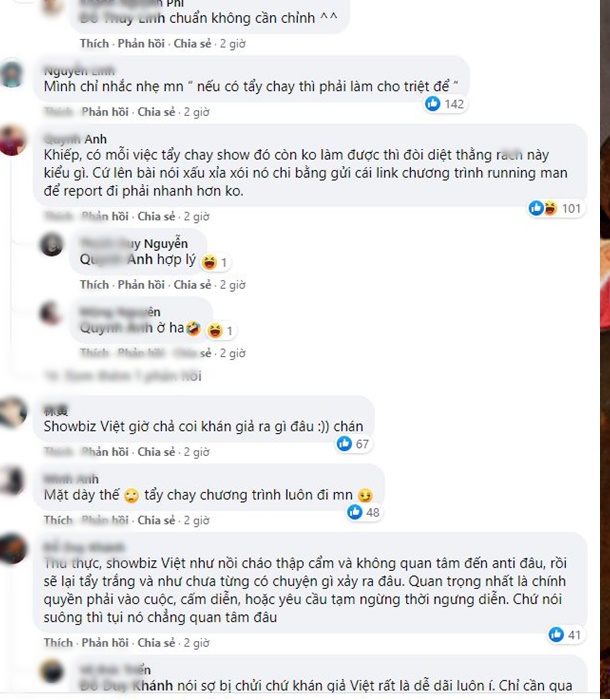Click Thích under the 'Anh hợp lý' reply

tap(94, 285)
